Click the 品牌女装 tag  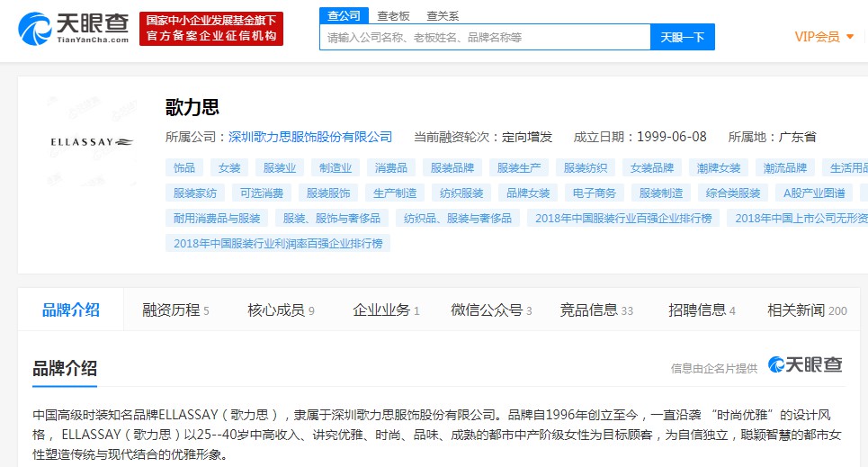point(528,193)
